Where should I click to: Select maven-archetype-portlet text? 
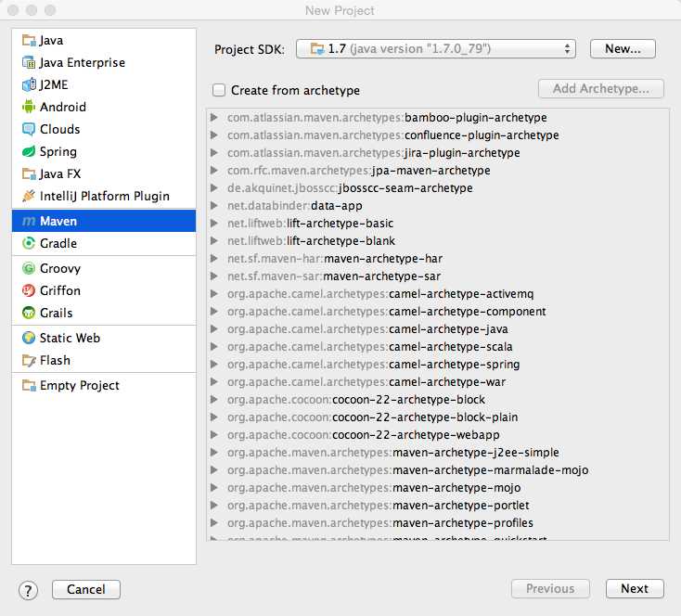(x=461, y=506)
